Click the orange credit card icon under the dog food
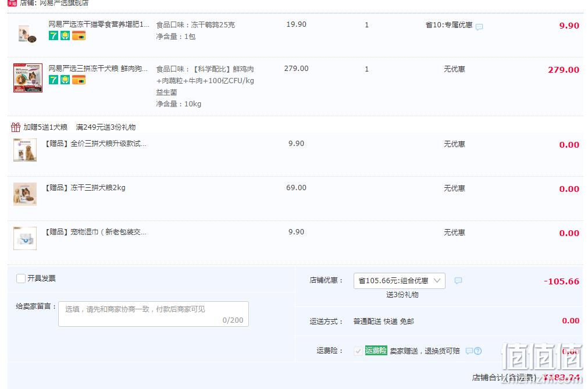This screenshot has width=588, height=389. (x=79, y=80)
